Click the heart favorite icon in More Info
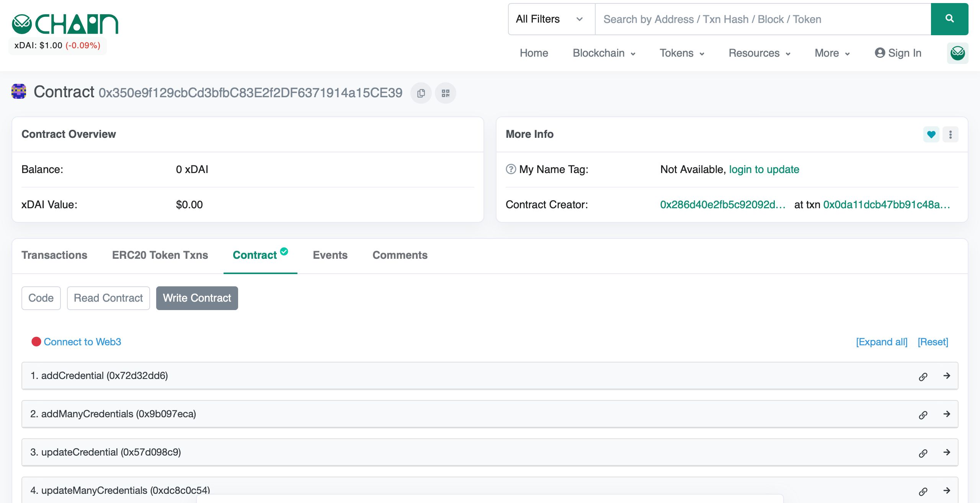Image resolution: width=980 pixels, height=503 pixels. coord(931,134)
